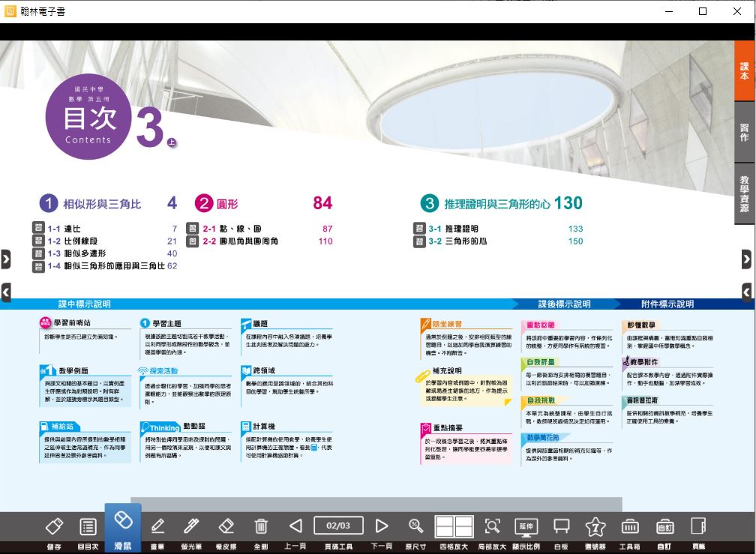This screenshot has width=756, height=554.
Task: Go to the next page with 下一頁 arrow
Action: pos(381,526)
